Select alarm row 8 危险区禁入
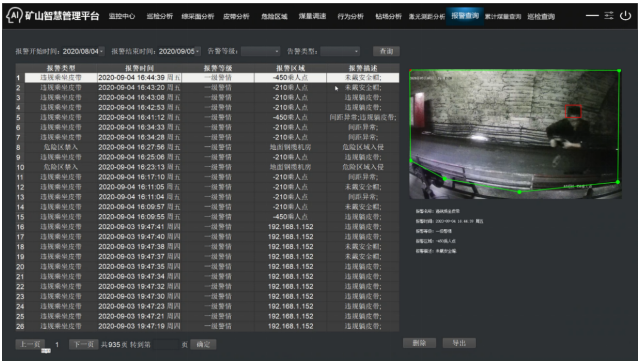The height and width of the screenshot is (362, 639). [x=207, y=147]
